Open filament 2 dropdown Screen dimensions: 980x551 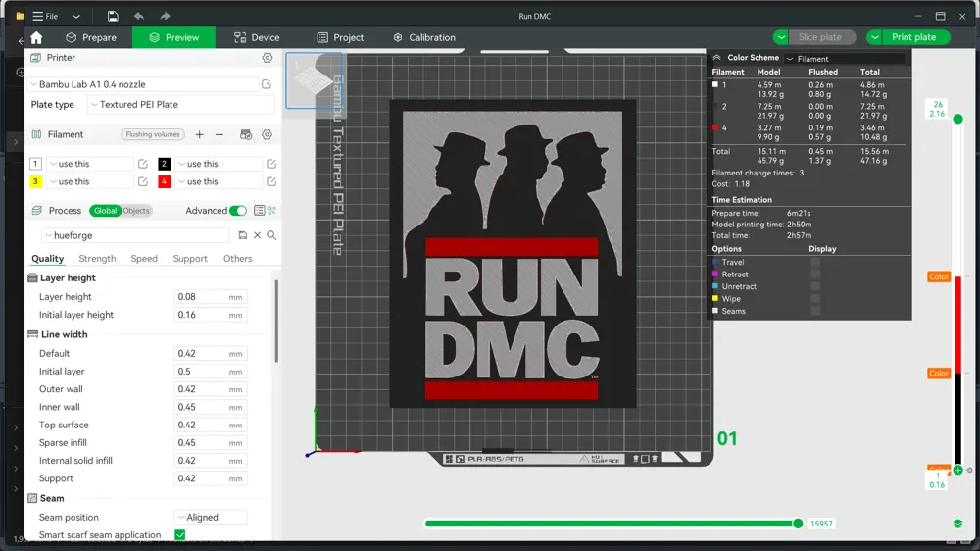(x=219, y=164)
